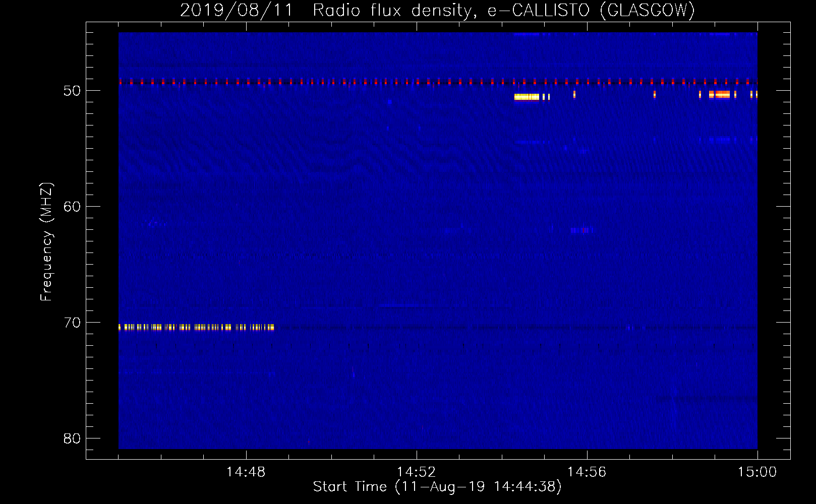Image resolution: width=816 pixels, height=504 pixels.
Task: Click the "Frequency (MHZ)" y-axis label
Action: [x=46, y=242]
